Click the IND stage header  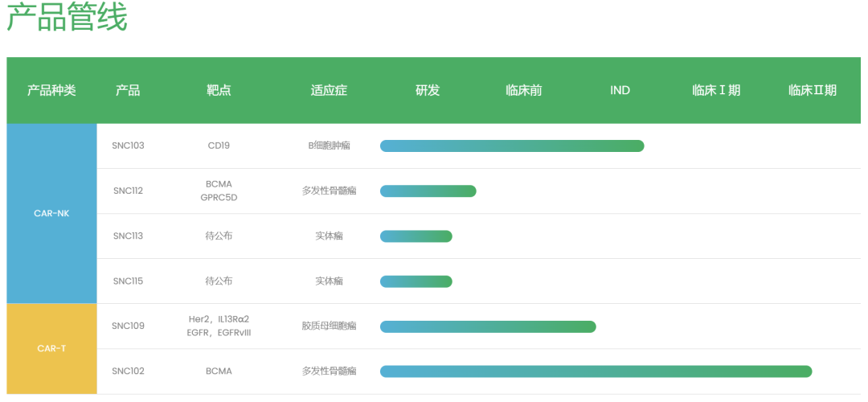620,90
